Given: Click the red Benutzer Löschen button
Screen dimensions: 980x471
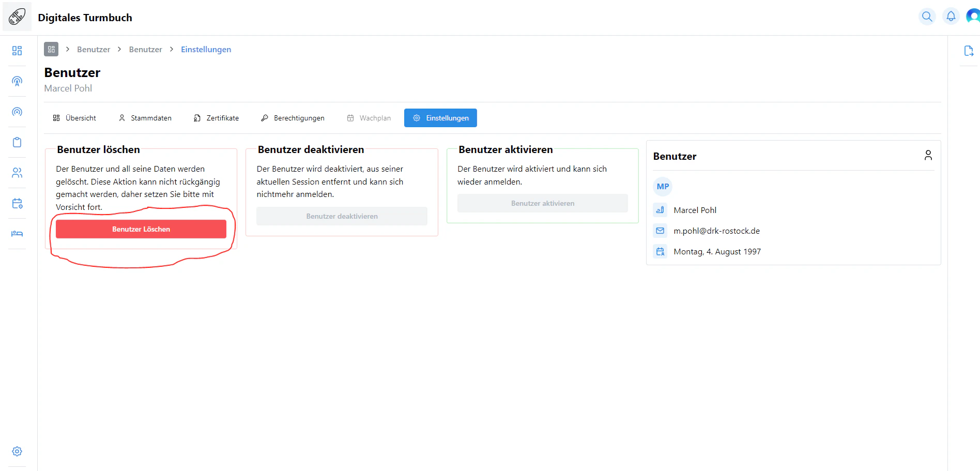Looking at the screenshot, I should coord(141,229).
